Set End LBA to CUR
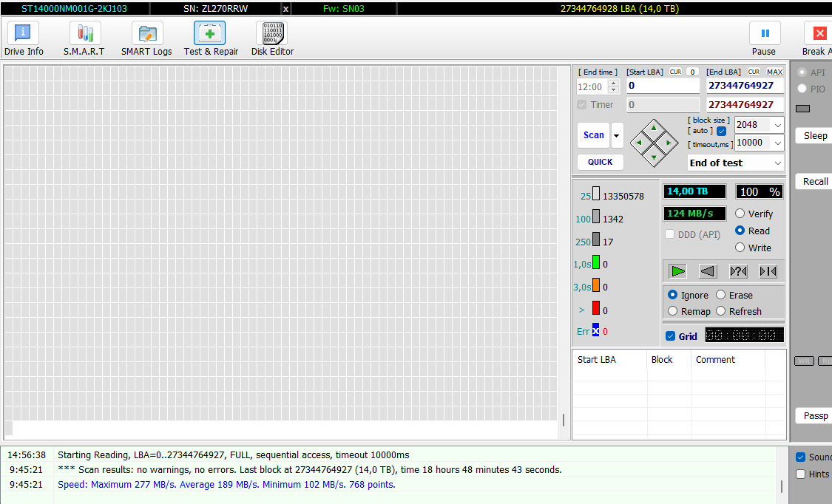The height and width of the screenshot is (504, 832). (754, 72)
